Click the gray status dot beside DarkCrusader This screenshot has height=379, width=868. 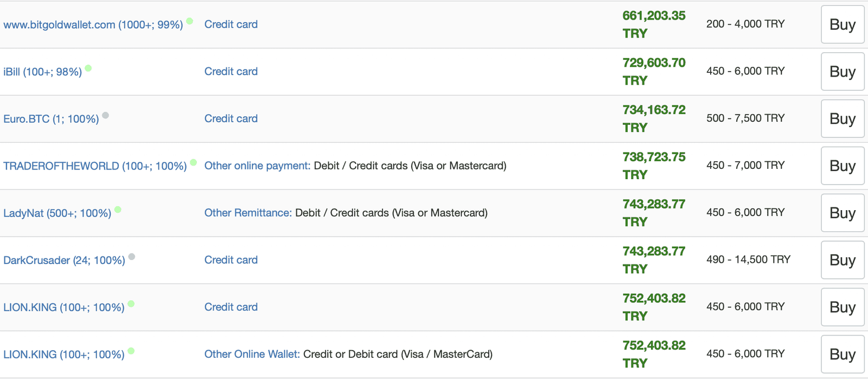(131, 257)
